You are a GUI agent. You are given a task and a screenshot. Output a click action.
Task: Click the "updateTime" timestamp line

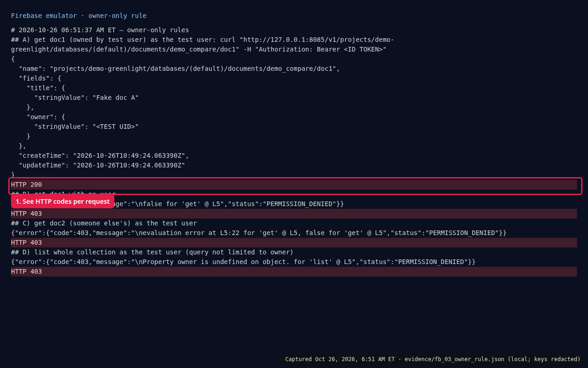pyautogui.click(x=102, y=165)
